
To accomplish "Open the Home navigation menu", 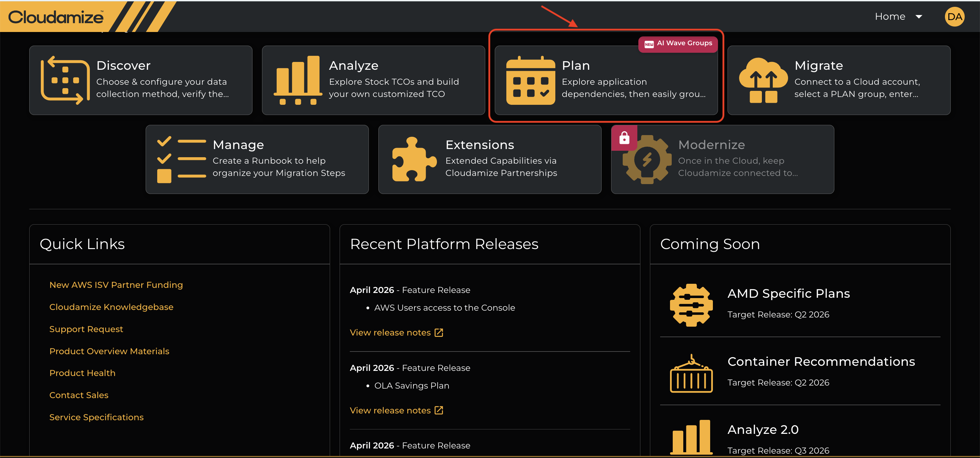I will [898, 16].
